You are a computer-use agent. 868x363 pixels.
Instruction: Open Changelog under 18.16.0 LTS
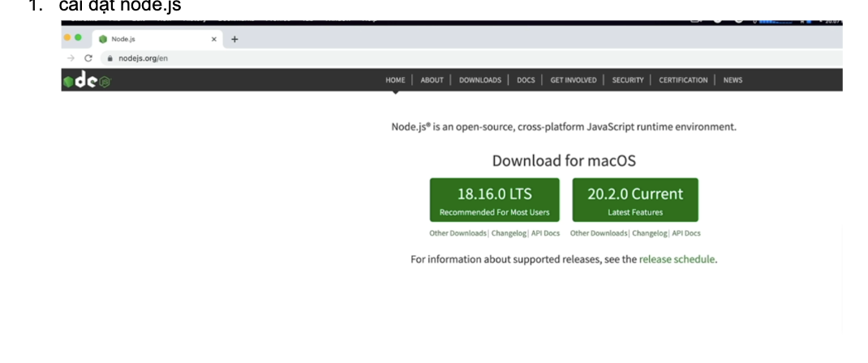coord(508,233)
